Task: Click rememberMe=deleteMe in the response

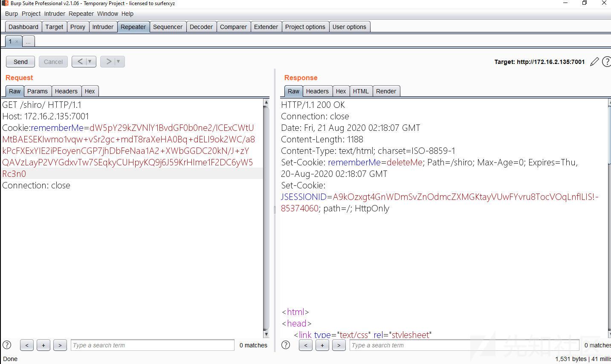Action: coord(375,162)
